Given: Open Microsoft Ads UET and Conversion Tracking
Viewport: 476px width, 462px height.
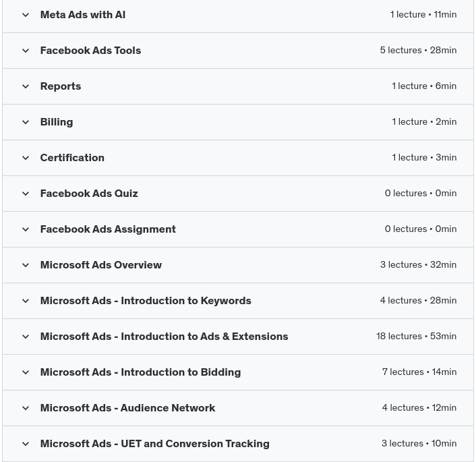Looking at the screenshot, I should 154,444.
